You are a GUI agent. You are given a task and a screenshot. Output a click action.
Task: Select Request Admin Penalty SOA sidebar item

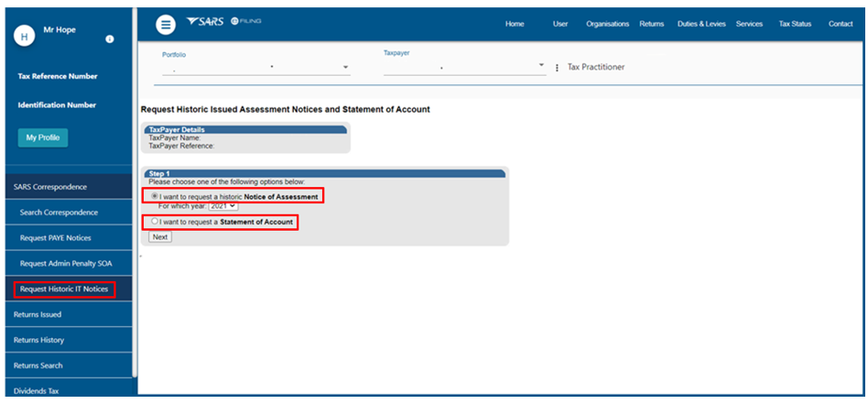pyautogui.click(x=66, y=264)
